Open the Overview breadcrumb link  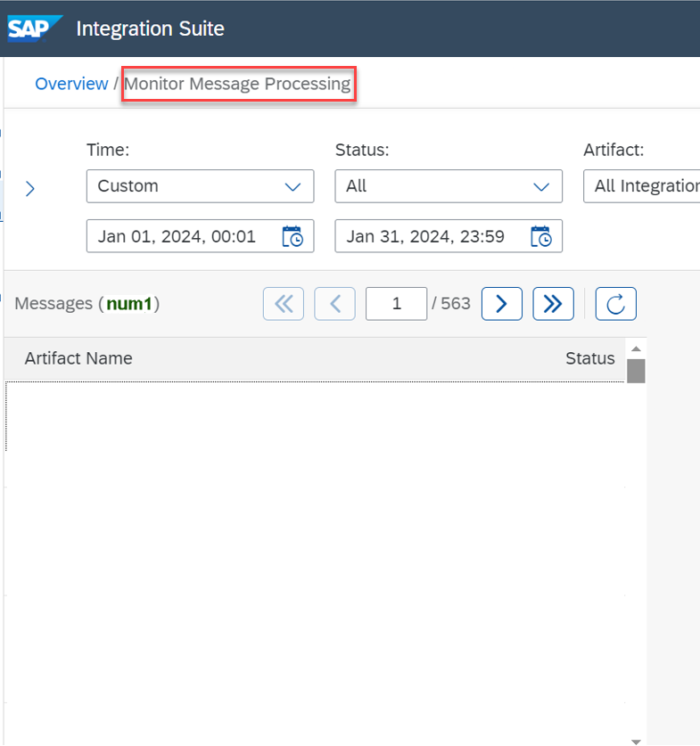click(71, 84)
